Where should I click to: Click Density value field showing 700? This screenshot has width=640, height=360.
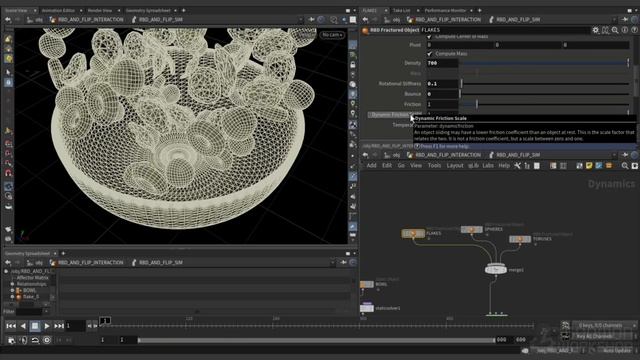(x=442, y=63)
